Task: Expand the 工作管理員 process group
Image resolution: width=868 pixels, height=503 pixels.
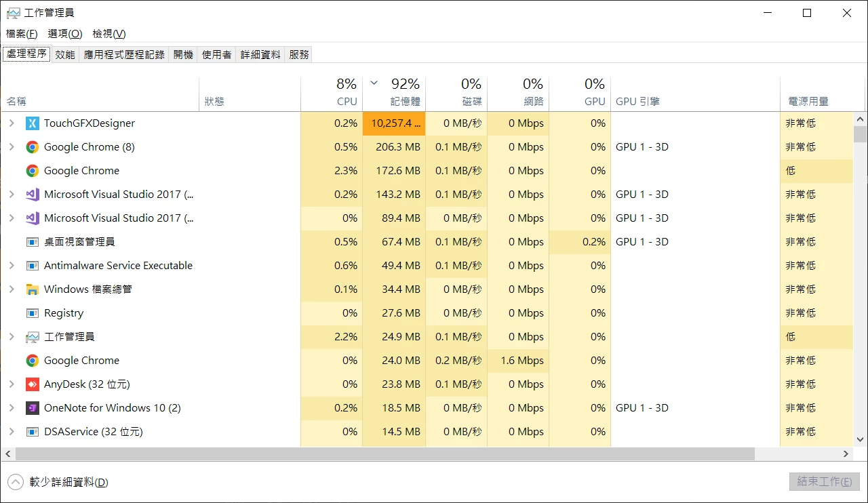Action: (12, 337)
